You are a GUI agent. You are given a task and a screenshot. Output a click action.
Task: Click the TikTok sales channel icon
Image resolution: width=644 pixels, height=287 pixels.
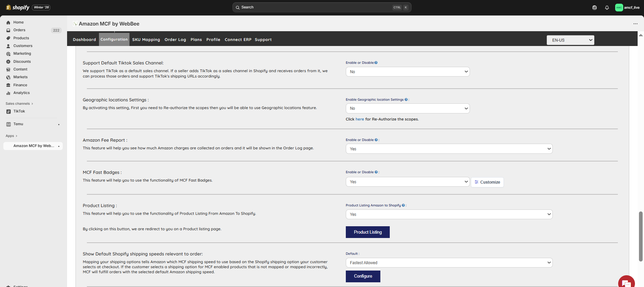coord(8,111)
